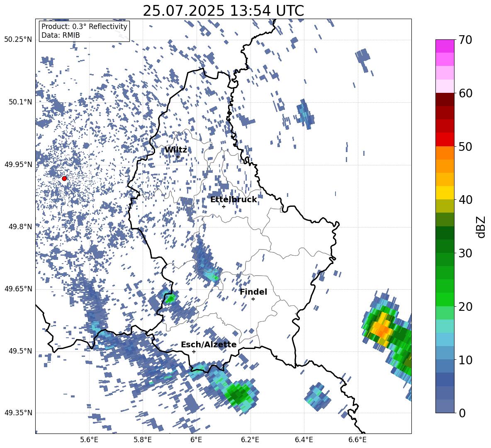The width and height of the screenshot is (491, 448).
Task: Click the Esch/Alzette cross marker
Action: [194, 351]
